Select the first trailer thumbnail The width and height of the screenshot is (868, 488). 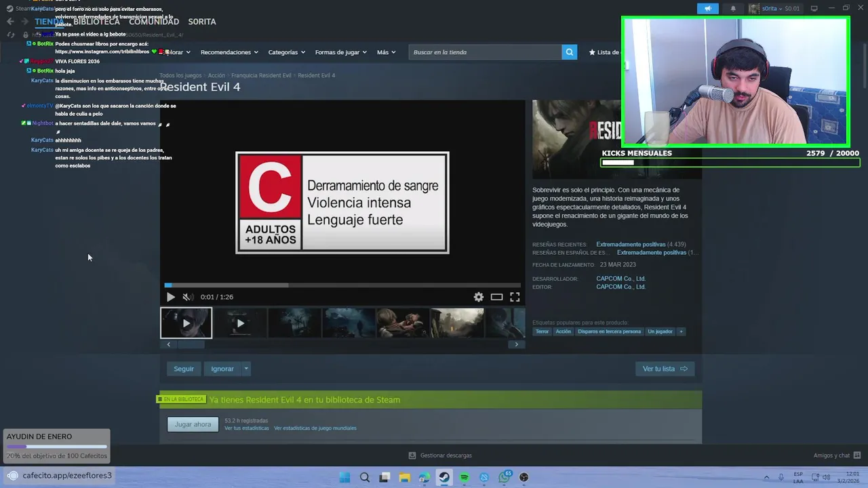pyautogui.click(x=186, y=323)
